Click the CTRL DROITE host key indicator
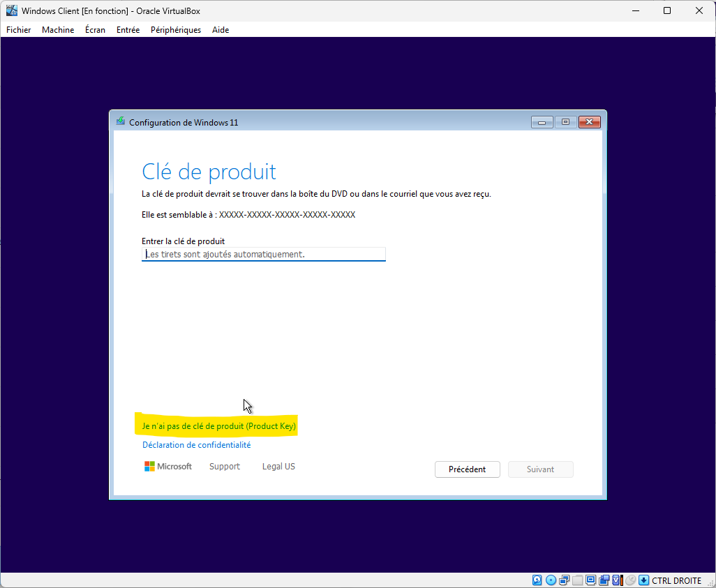The height and width of the screenshot is (588, 716). click(676, 581)
